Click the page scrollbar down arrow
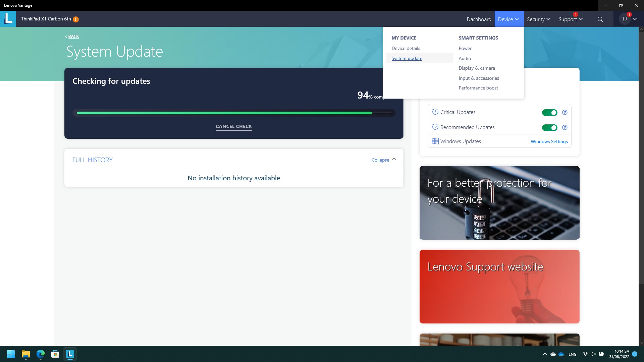Viewport: 644px width, 362px height. 641,343
